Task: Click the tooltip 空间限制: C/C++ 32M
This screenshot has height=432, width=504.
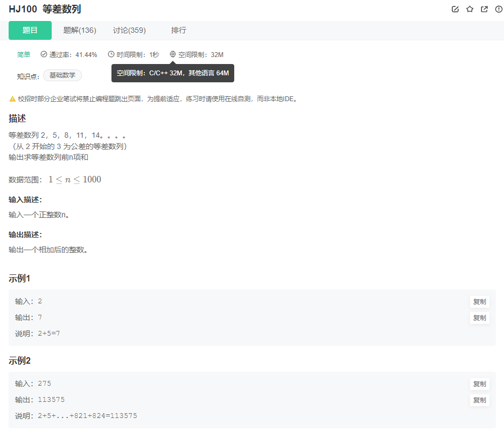Action: [173, 73]
